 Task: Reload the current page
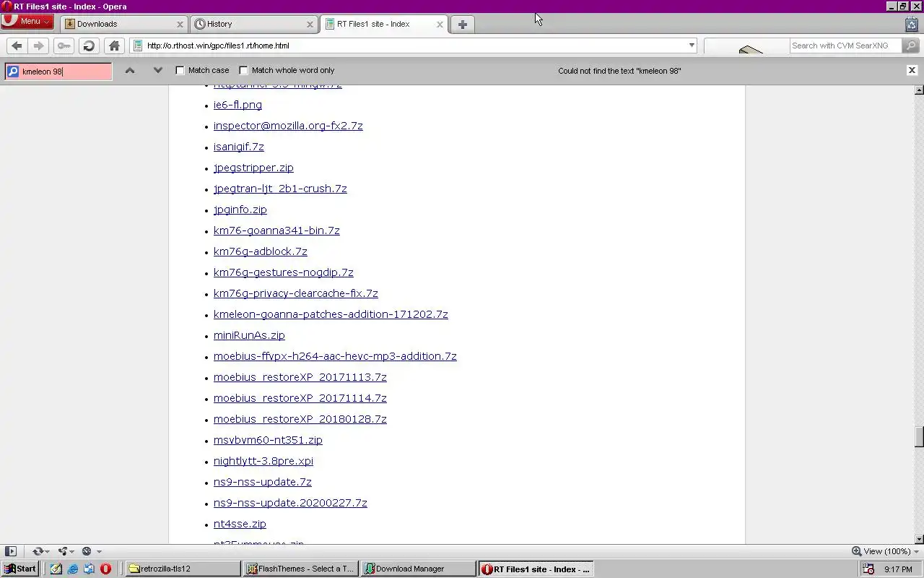(x=89, y=46)
